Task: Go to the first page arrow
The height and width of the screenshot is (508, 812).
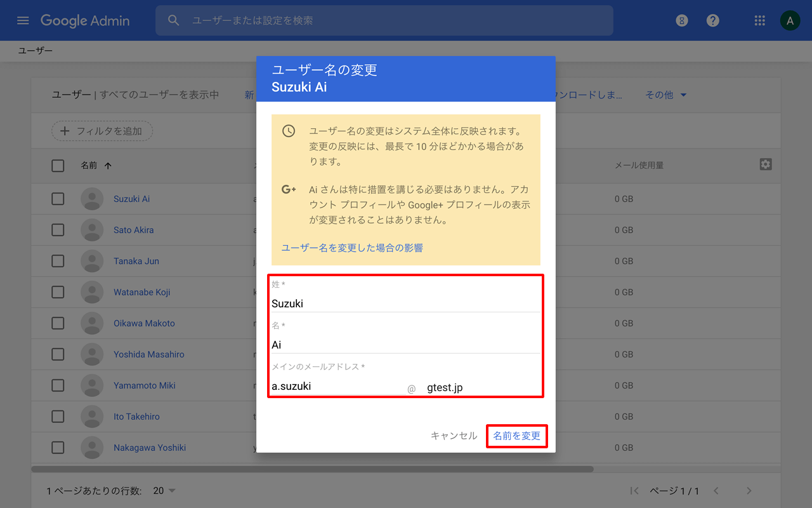Action: [634, 491]
